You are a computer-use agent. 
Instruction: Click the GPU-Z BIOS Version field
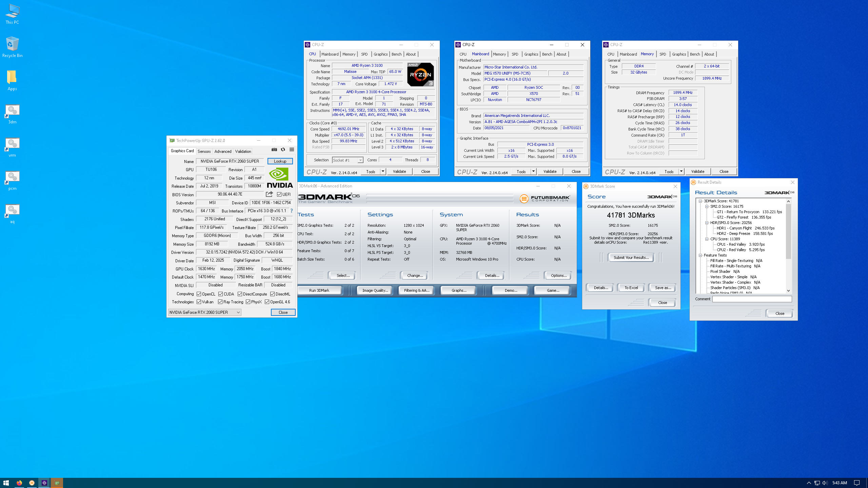point(230,194)
